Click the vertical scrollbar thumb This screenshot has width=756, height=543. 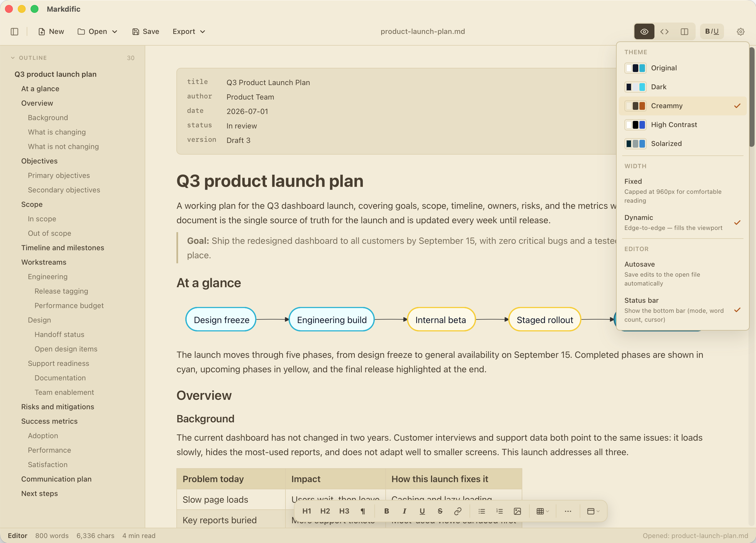click(752, 97)
